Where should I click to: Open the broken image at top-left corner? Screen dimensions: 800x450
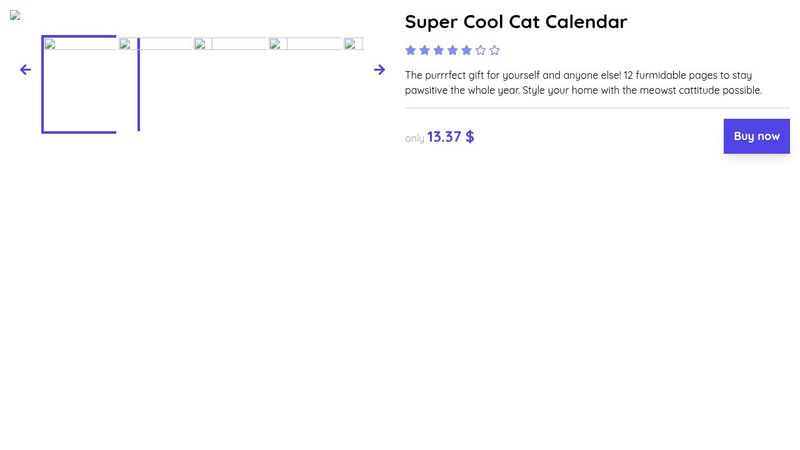tap(15, 15)
